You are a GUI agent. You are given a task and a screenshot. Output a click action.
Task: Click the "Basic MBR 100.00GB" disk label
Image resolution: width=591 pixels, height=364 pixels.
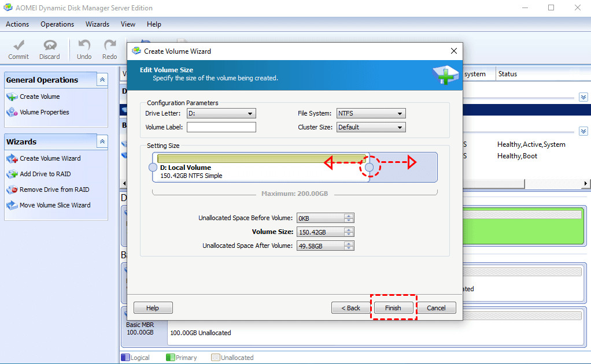click(140, 329)
